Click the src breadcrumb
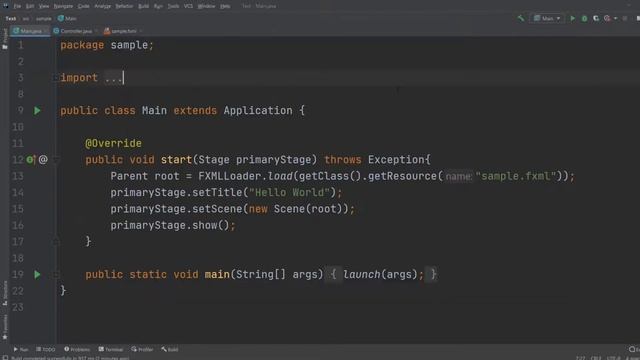Image resolution: width=640 pixels, height=360 pixels. coord(26,18)
